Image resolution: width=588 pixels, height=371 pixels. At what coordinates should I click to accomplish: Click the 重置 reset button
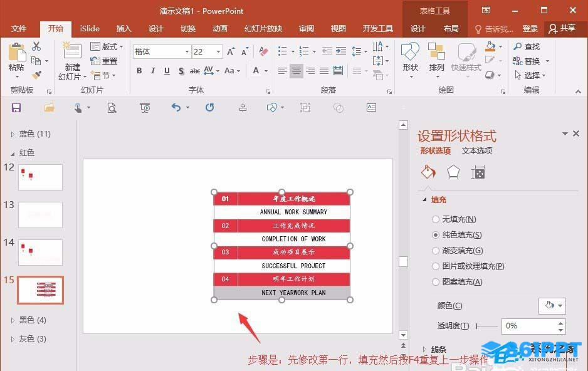(x=104, y=61)
